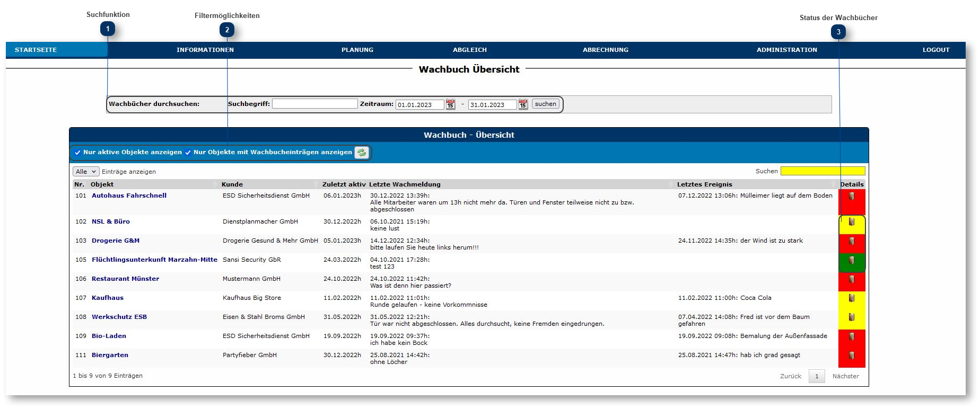Open the ADMINISTRATION menu
The width and height of the screenshot is (980, 409).
pyautogui.click(x=787, y=50)
